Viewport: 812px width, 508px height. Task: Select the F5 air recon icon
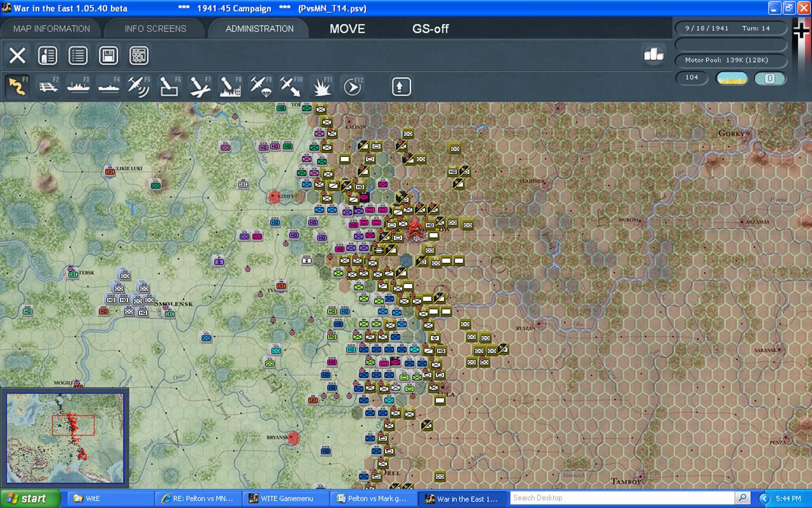(x=139, y=87)
